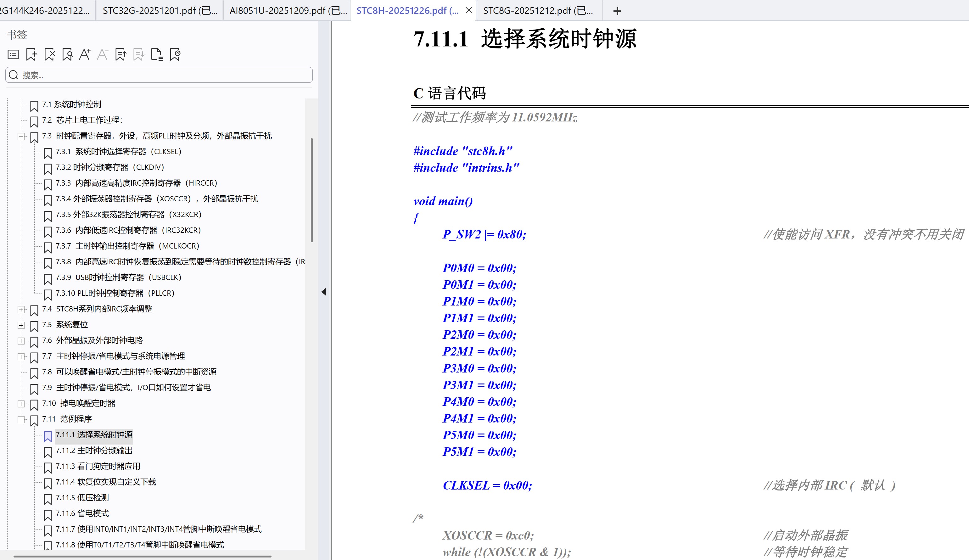Click the CLKSEL = 0x00; code line
The width and height of the screenshot is (969, 560).
coord(487,485)
